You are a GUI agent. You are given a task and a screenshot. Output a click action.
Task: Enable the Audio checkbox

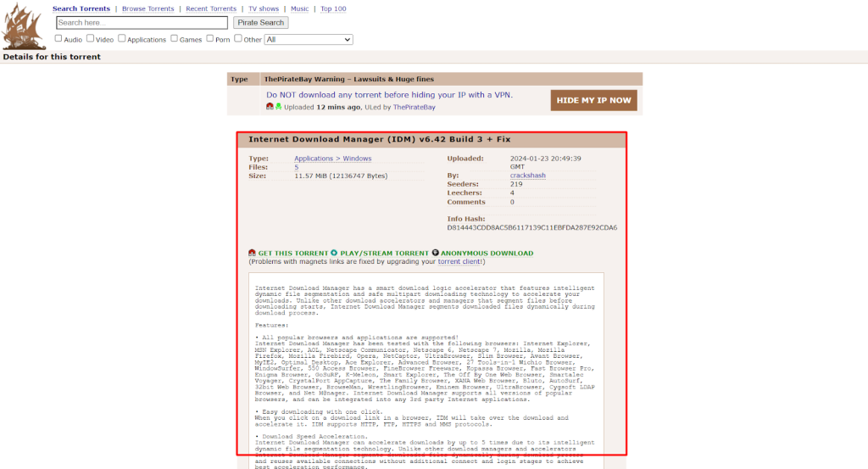pos(58,38)
